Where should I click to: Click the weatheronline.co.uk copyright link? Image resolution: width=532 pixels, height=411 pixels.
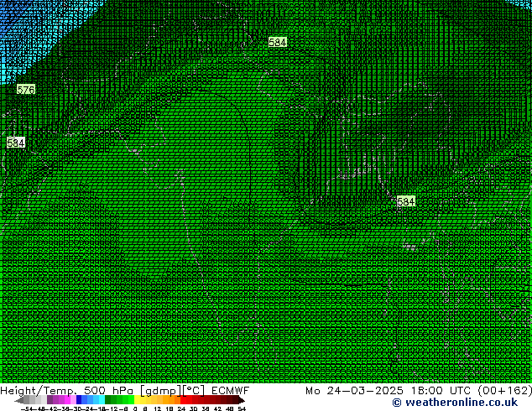tap(455, 403)
